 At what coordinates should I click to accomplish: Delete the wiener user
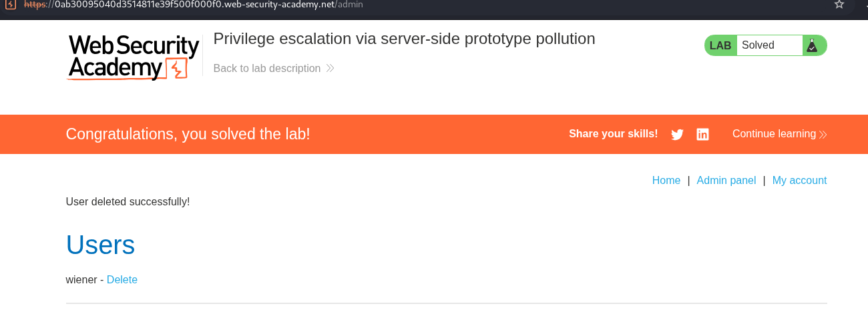tap(122, 280)
